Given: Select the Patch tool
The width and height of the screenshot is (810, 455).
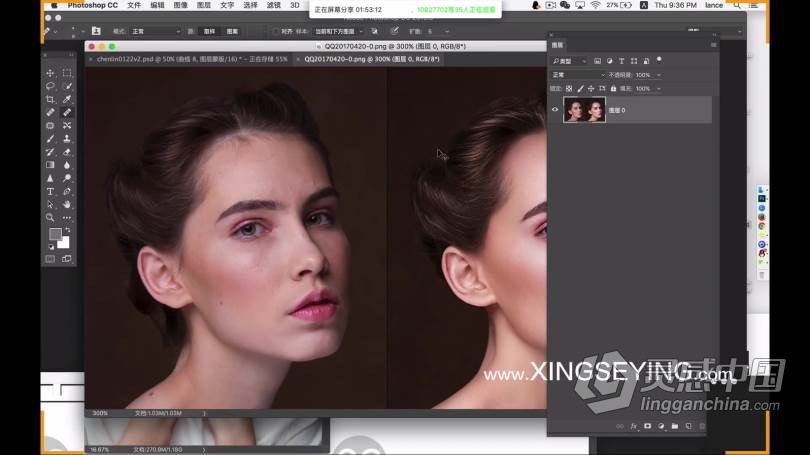Looking at the screenshot, I should pyautogui.click(x=50, y=125).
